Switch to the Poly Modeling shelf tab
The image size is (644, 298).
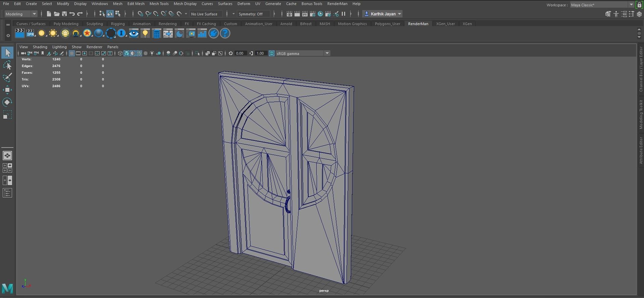pyautogui.click(x=66, y=24)
